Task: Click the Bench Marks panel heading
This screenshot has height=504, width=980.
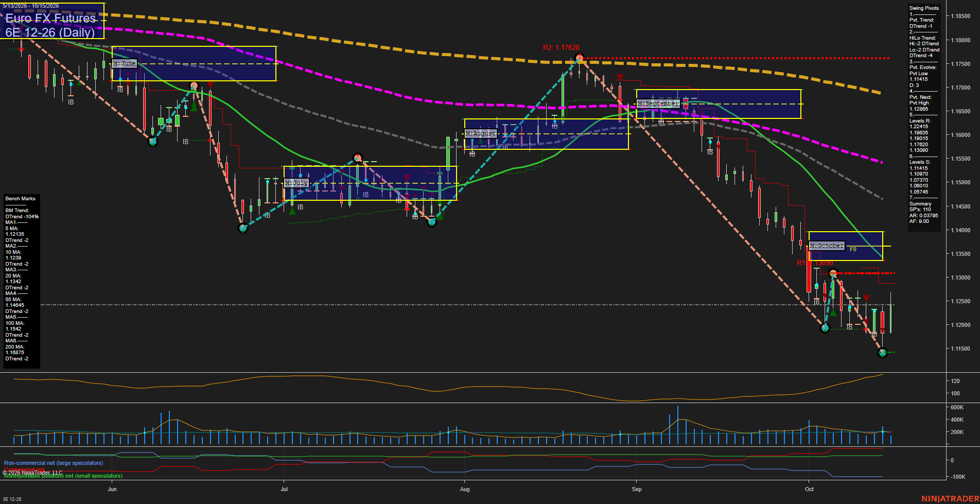Action: pyautogui.click(x=21, y=199)
